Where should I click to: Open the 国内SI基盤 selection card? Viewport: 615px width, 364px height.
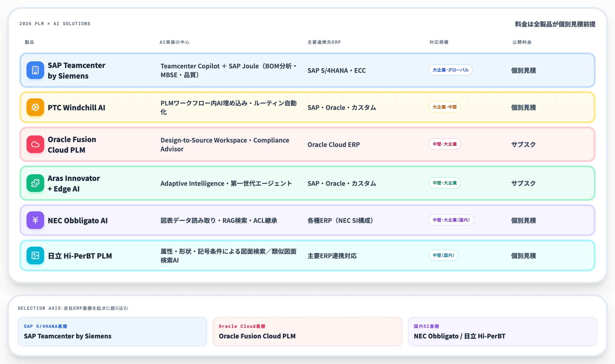502,331
